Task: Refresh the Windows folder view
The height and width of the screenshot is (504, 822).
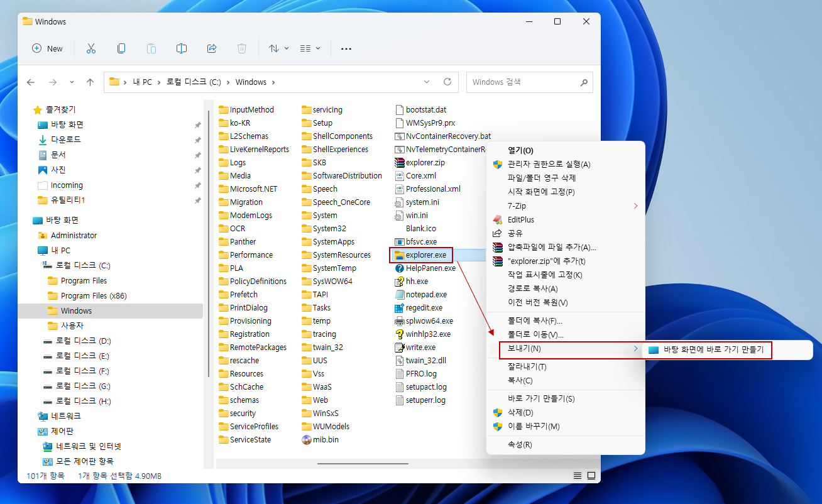Action: coord(447,82)
